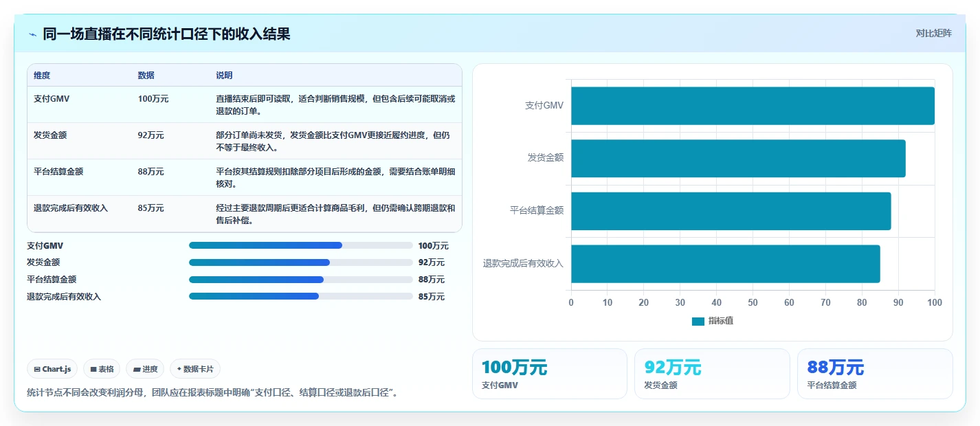Open the 88万元 平台结算金额 data card
Screen dimensions: 980x426
point(875,374)
